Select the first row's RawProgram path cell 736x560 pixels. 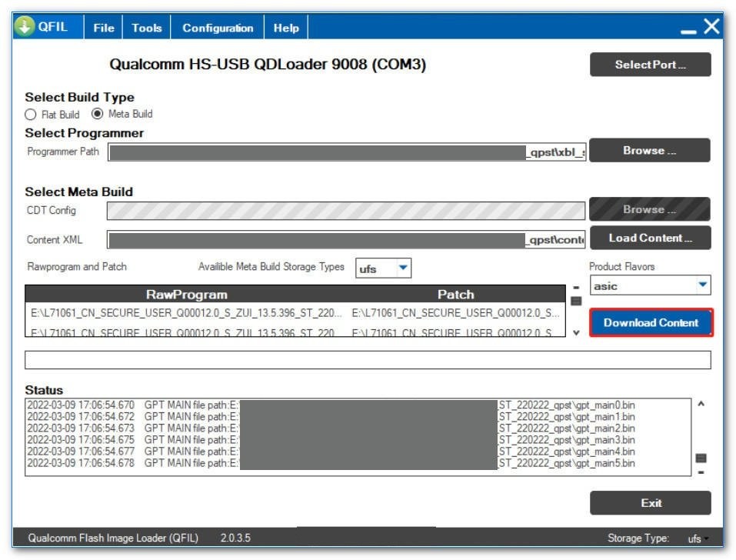click(186, 313)
